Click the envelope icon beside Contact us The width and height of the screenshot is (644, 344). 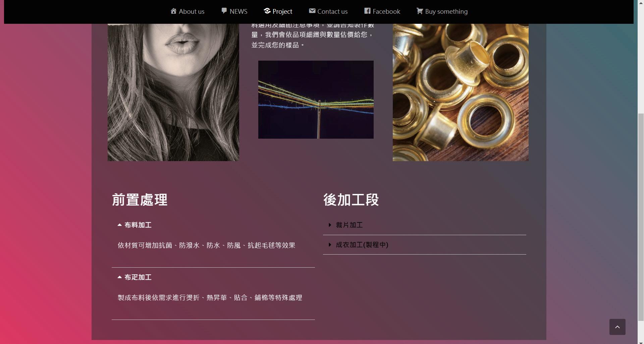312,11
